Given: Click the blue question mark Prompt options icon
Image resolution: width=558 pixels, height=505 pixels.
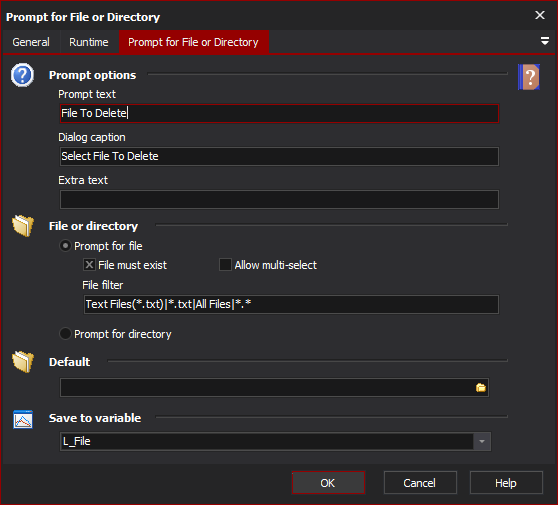Looking at the screenshot, I should pos(22,75).
